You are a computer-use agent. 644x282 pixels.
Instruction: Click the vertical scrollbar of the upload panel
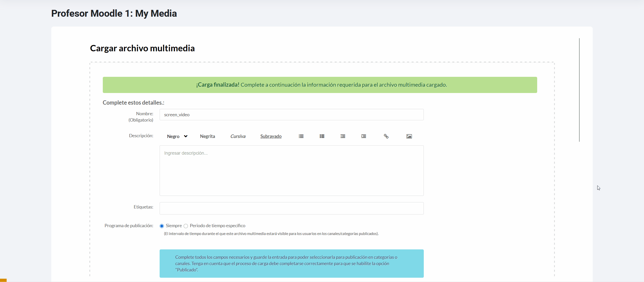579,90
